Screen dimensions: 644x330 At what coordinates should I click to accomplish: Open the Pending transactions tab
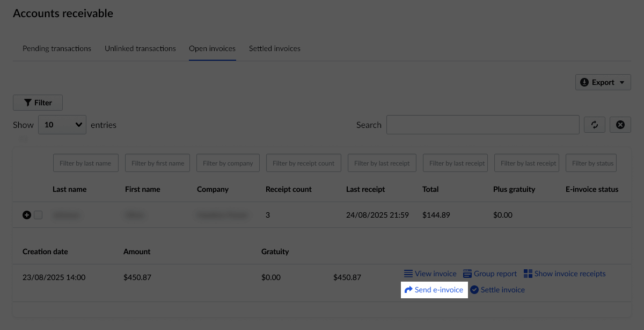[x=56, y=48]
